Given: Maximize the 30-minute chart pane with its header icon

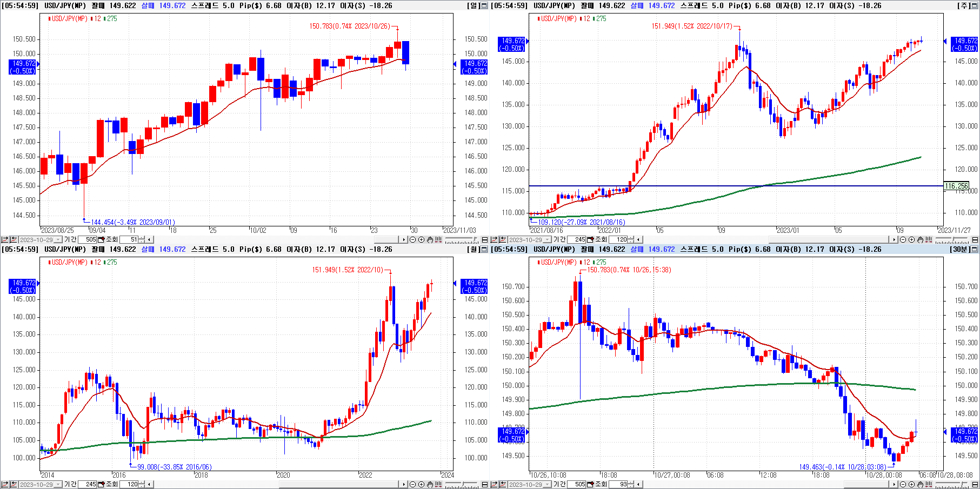Looking at the screenshot, I should click(x=975, y=249).
